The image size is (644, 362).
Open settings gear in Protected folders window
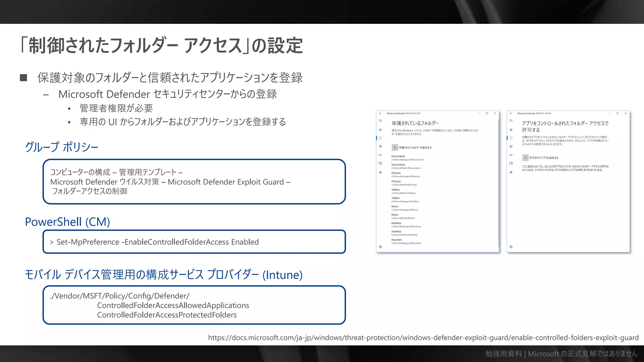pos(380,247)
